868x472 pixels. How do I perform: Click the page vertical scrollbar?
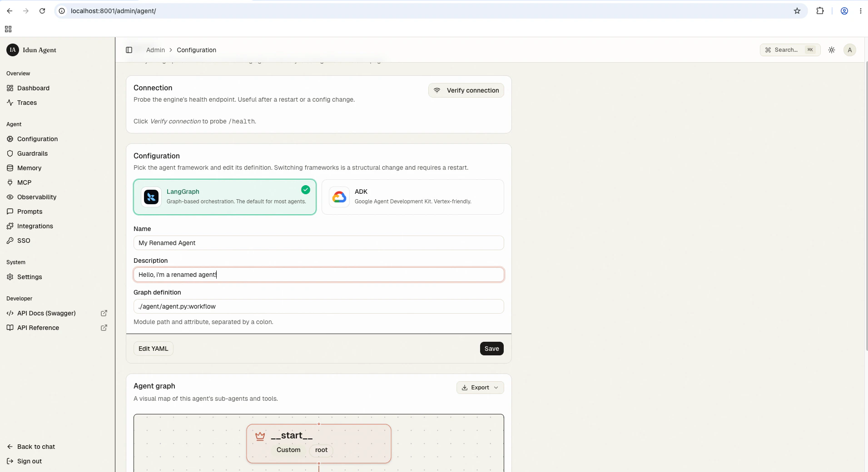(866, 206)
